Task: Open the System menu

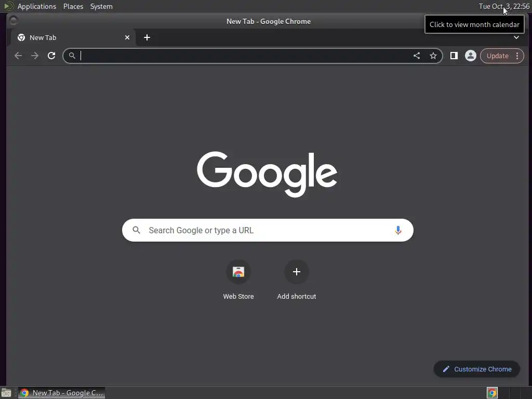Action: pyautogui.click(x=101, y=6)
